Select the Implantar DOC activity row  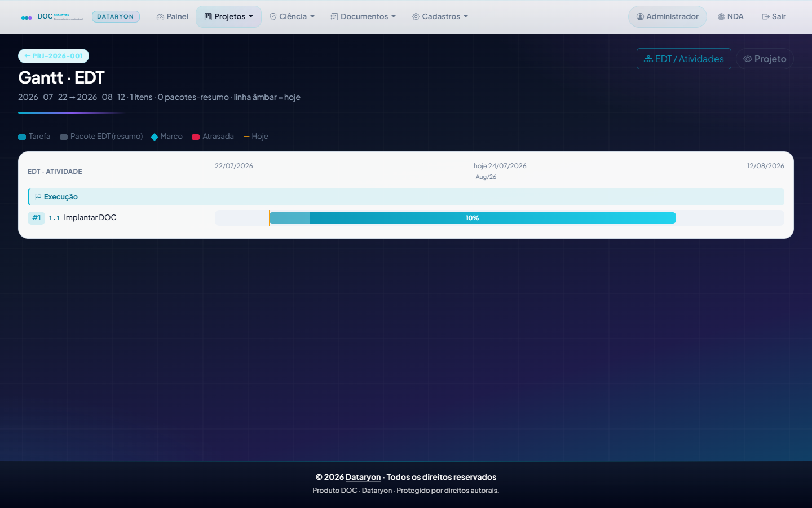406,218
